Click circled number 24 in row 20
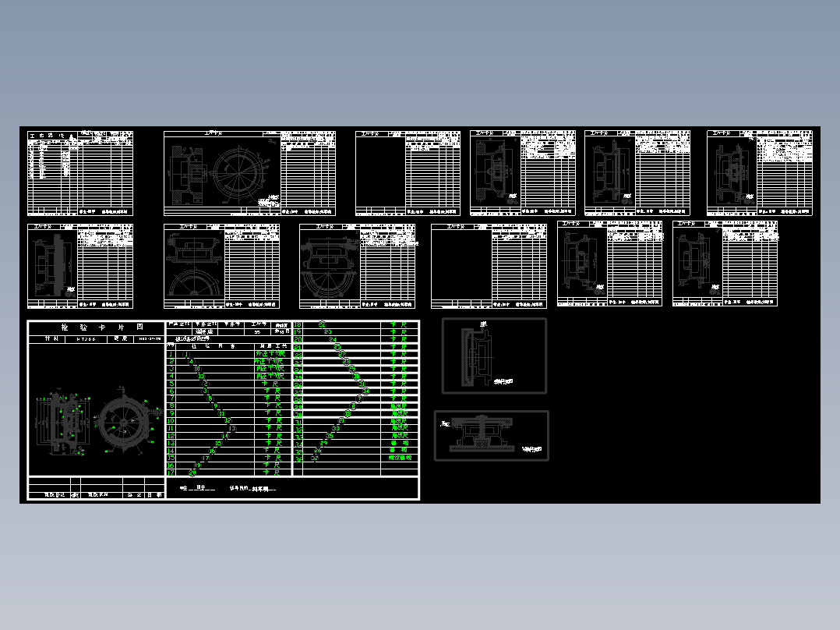This screenshot has width=840, height=630. click(x=333, y=339)
